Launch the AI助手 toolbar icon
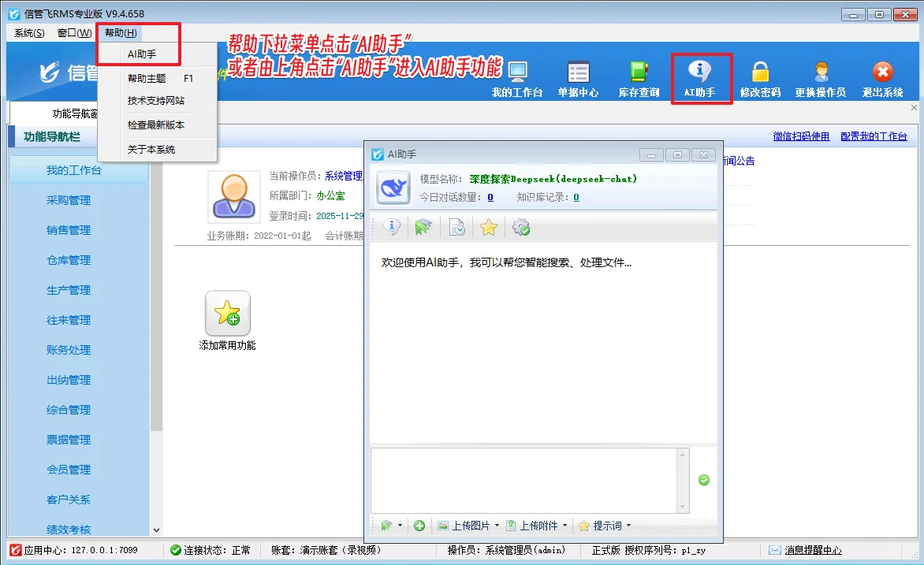 click(701, 79)
